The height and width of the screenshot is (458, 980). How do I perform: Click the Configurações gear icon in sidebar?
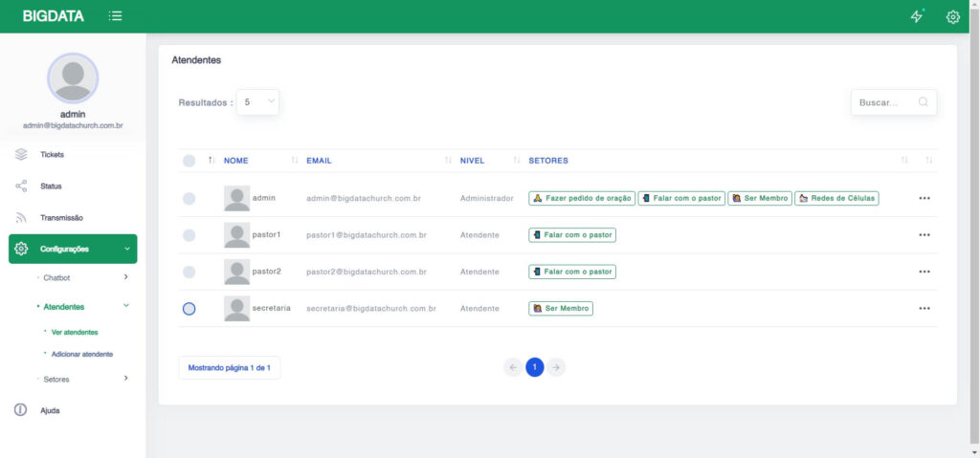coord(21,249)
